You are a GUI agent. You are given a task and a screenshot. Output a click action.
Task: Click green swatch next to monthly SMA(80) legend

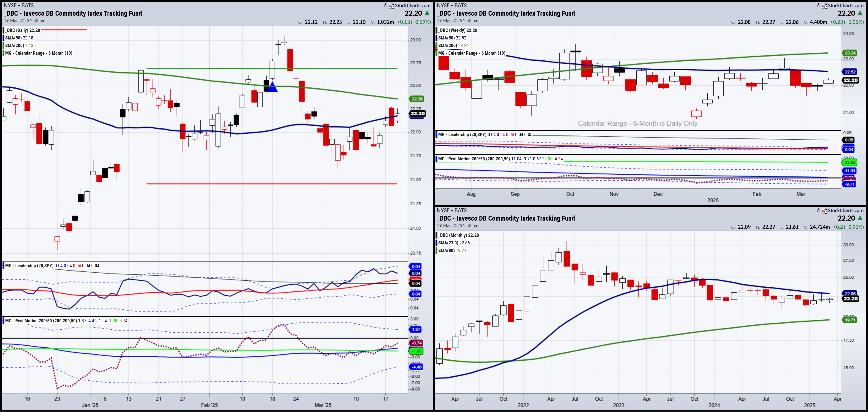(437, 251)
